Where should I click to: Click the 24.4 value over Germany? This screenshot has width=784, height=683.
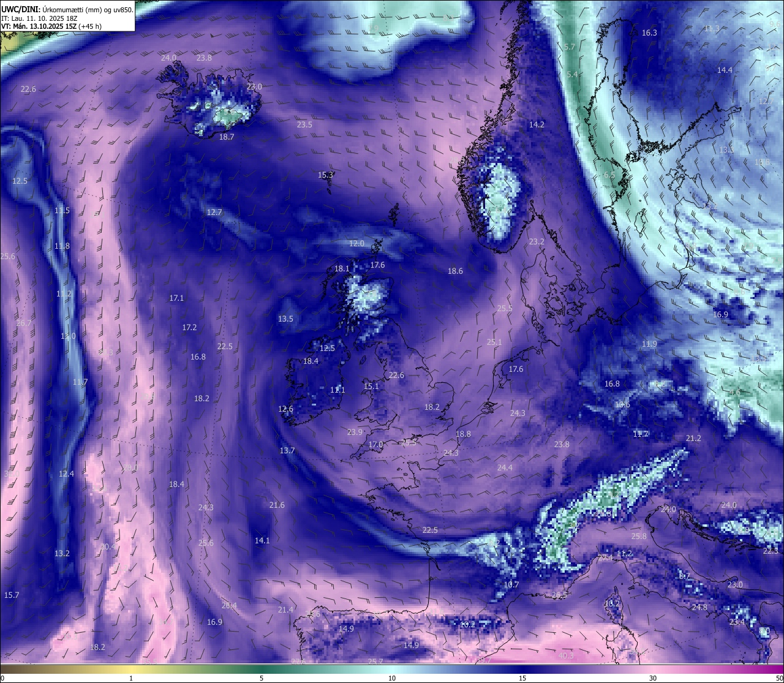pos(505,467)
